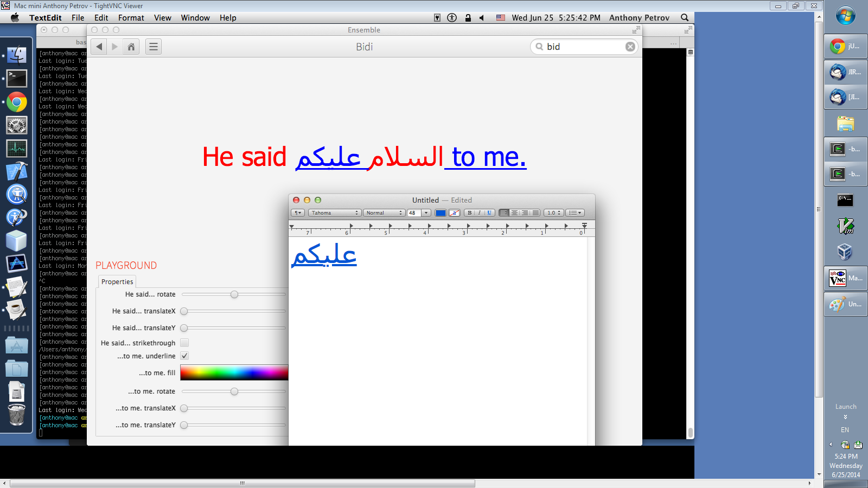Open the Spotlight search magnifier
The image size is (868, 488).
click(x=685, y=17)
